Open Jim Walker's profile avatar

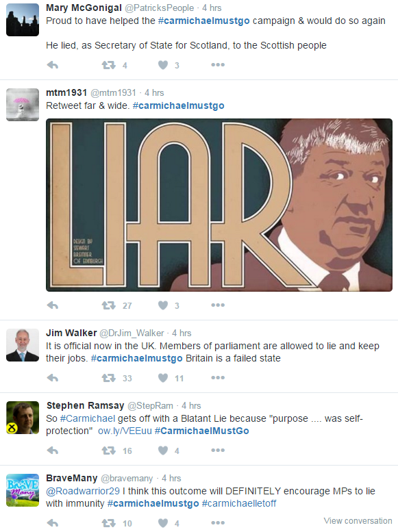click(x=23, y=345)
